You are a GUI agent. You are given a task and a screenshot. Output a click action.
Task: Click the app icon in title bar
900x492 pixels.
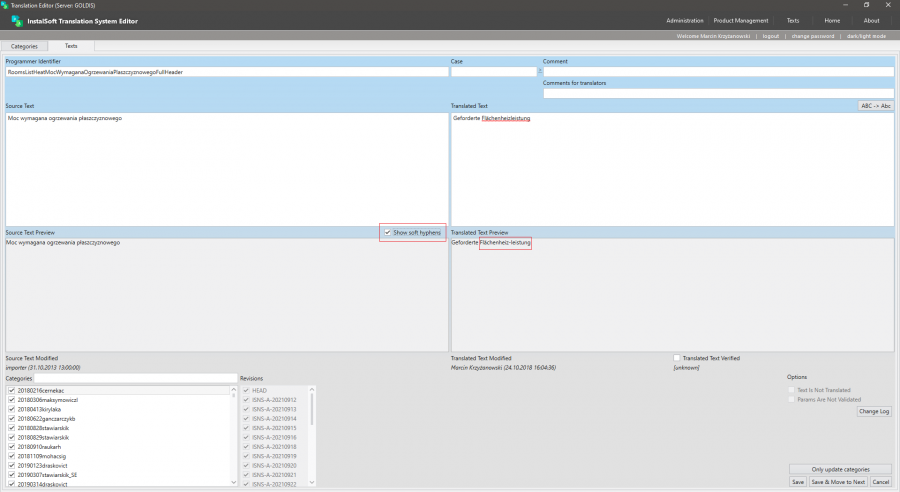(x=5, y=5)
